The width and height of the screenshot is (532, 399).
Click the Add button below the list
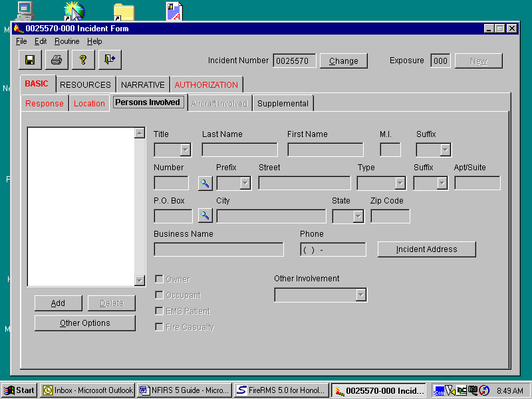(x=59, y=303)
